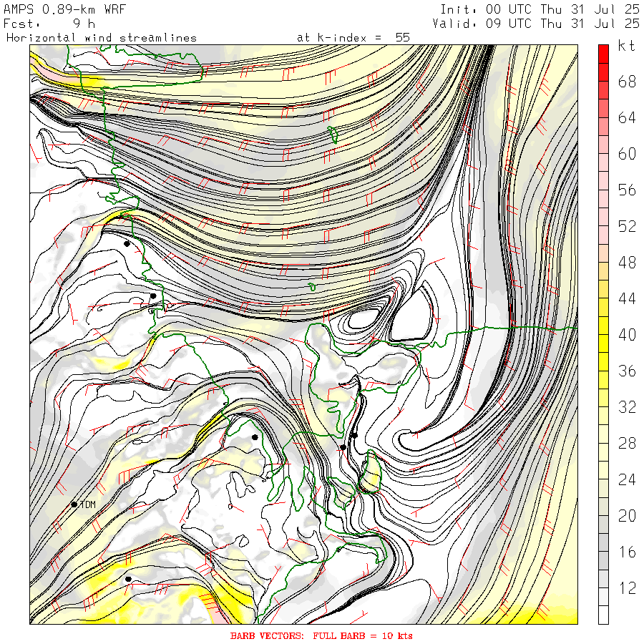Viewport: 644px width, 644px height.
Task: Click the 16 value on the color scale
Action: click(627, 552)
